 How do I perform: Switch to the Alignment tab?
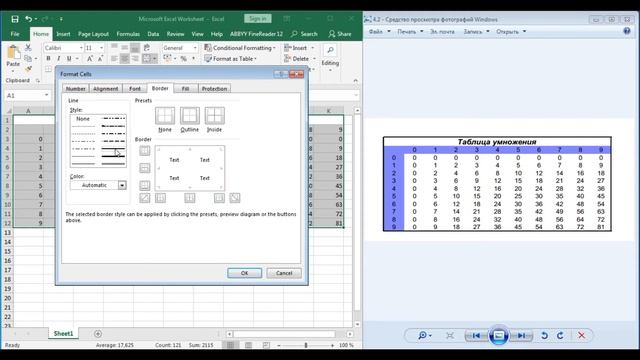tap(105, 89)
